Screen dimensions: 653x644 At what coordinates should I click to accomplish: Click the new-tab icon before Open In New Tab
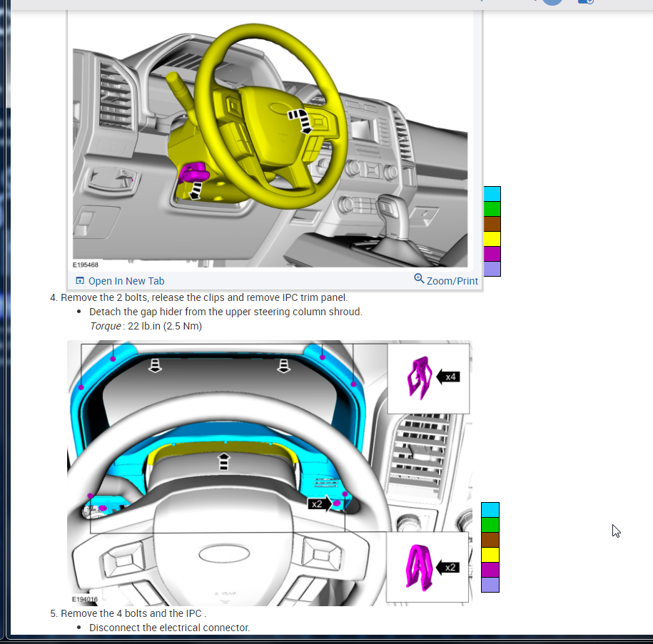80,280
